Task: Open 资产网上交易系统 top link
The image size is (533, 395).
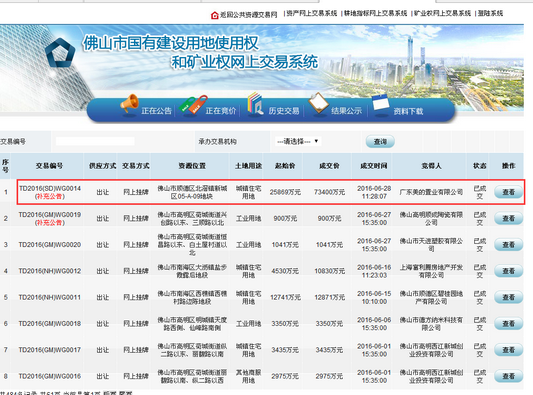Action: pyautogui.click(x=312, y=13)
